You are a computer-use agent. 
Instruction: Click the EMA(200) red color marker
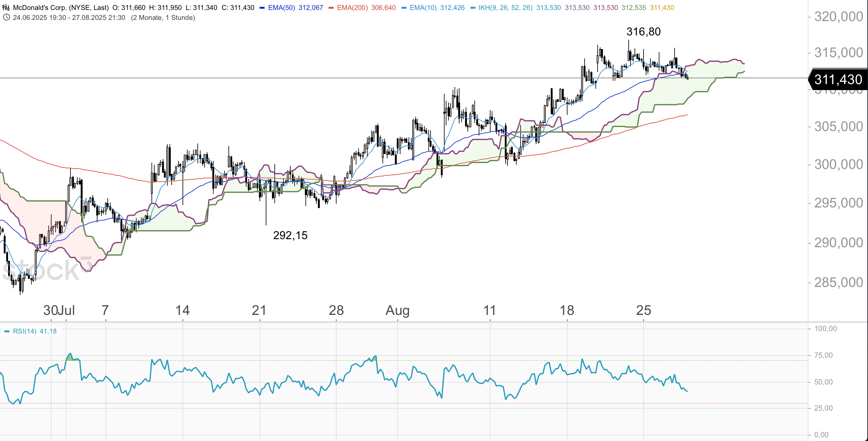coord(331,8)
